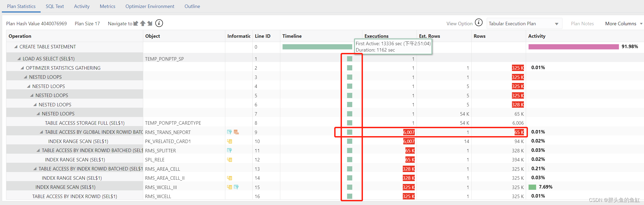This screenshot has height=205, width=644.
Task: Click the RMS_SPLITTER object cell
Action: [160, 151]
